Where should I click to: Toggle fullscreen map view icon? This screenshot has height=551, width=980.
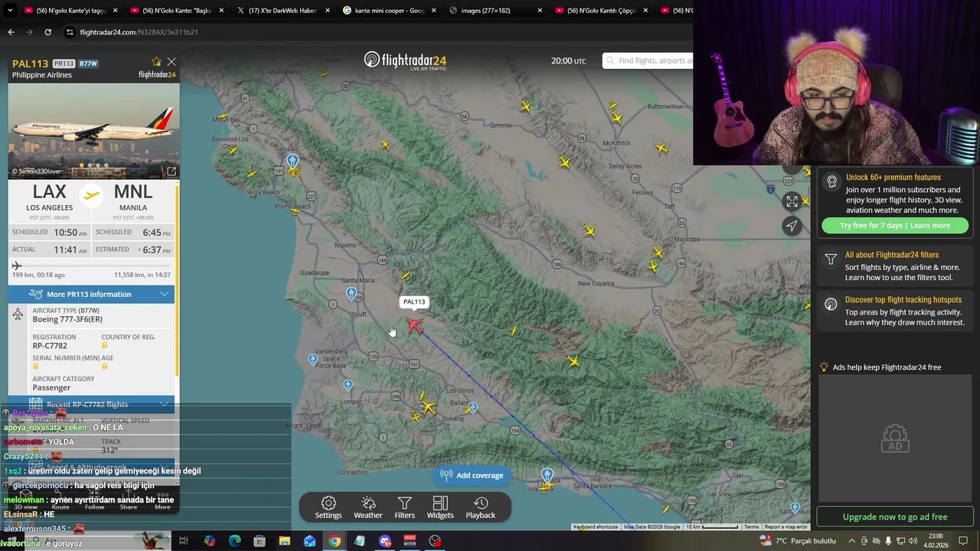(792, 201)
